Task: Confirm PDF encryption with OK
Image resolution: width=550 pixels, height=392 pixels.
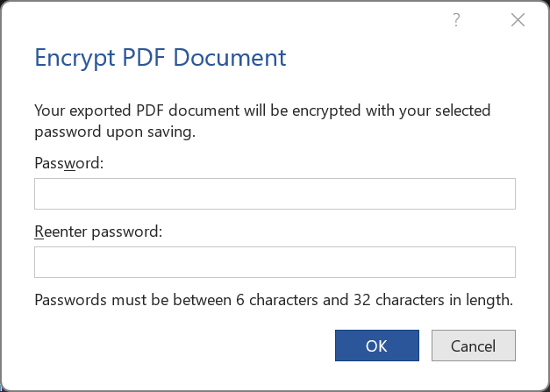Action: click(376, 346)
